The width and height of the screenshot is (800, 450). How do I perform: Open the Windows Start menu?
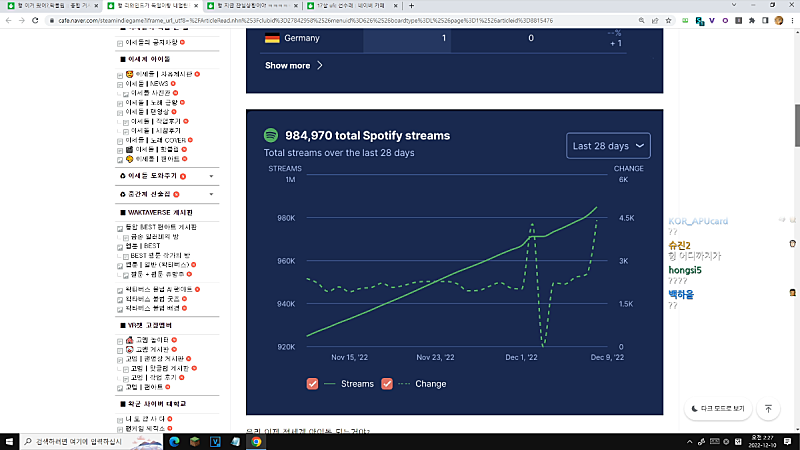(9, 441)
